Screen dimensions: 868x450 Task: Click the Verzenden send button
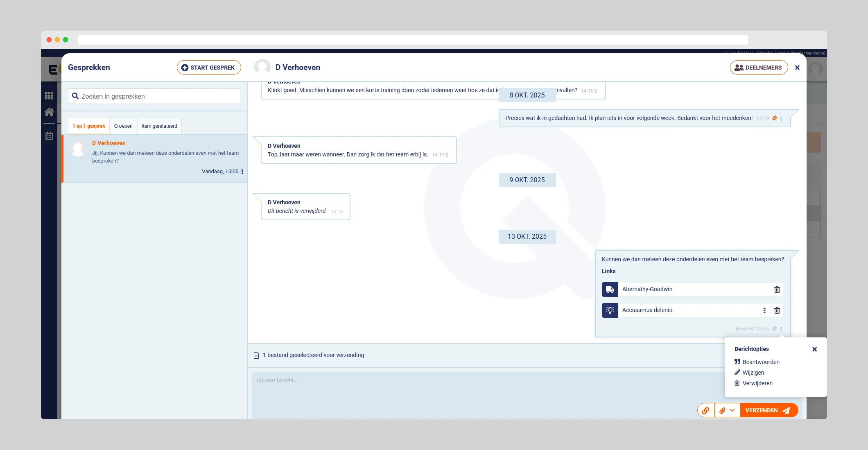tap(768, 410)
